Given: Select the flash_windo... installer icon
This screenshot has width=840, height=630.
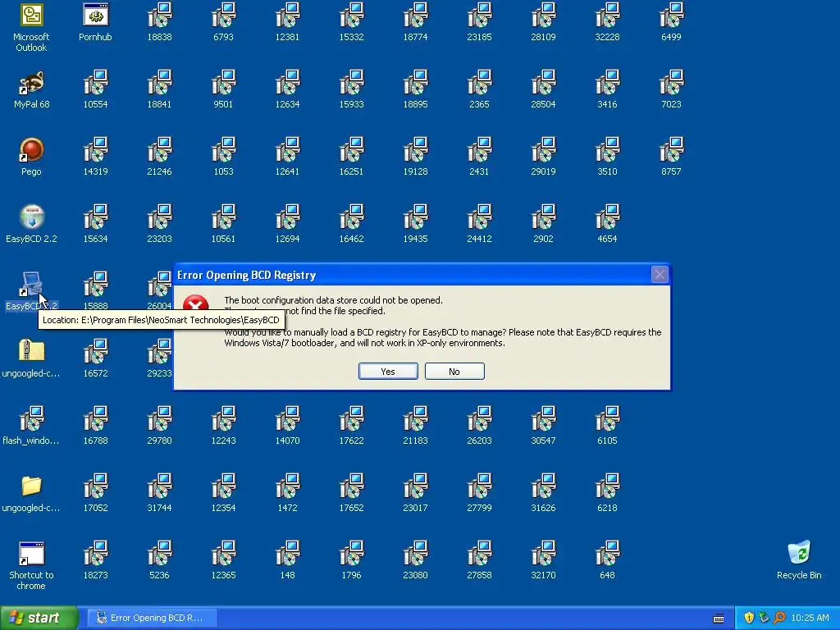Looking at the screenshot, I should (31, 418).
